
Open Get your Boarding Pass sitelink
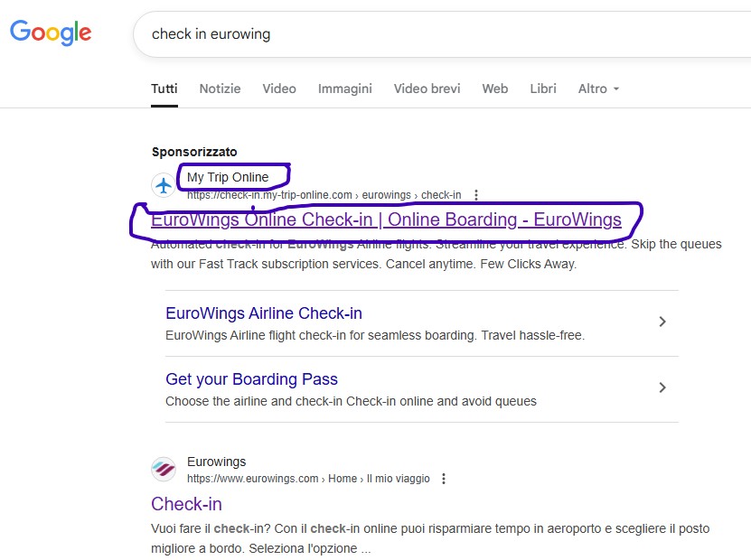(251, 379)
